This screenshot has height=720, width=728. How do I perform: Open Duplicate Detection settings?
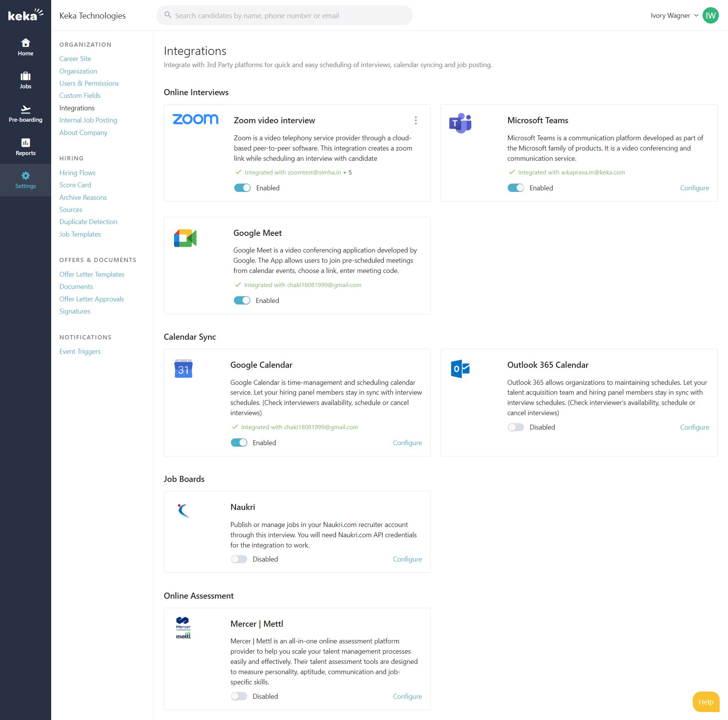[x=88, y=222]
